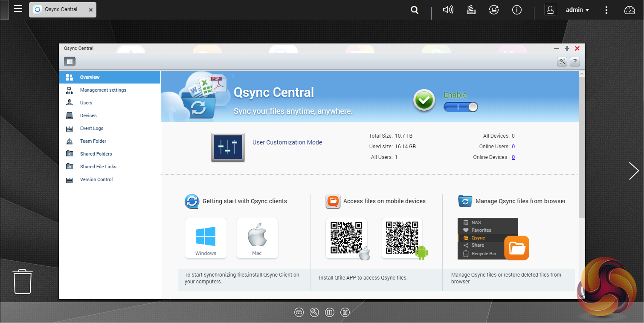Open the Qsync wizard tool icon
Viewport: 644px width, 323px height.
tap(562, 61)
